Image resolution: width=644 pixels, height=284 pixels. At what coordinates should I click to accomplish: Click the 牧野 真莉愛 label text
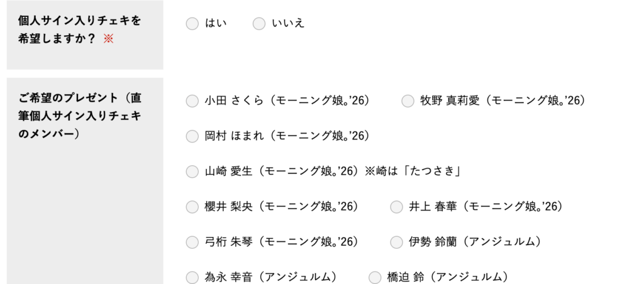point(502,101)
